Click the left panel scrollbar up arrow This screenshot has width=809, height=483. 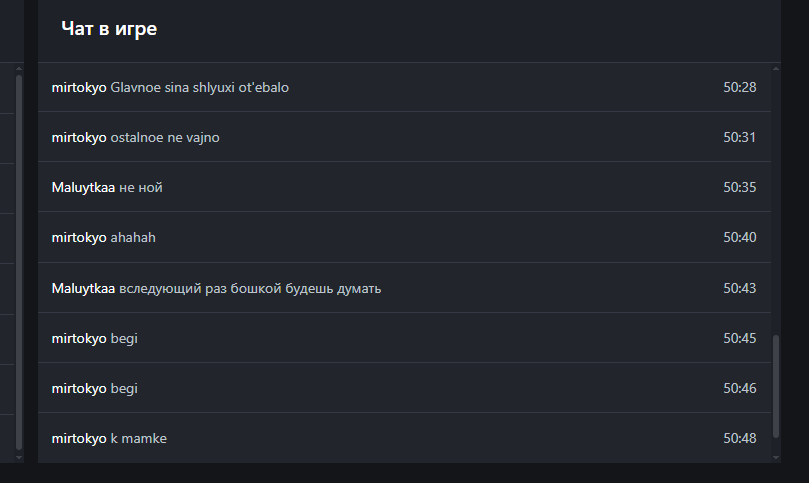pyautogui.click(x=19, y=69)
